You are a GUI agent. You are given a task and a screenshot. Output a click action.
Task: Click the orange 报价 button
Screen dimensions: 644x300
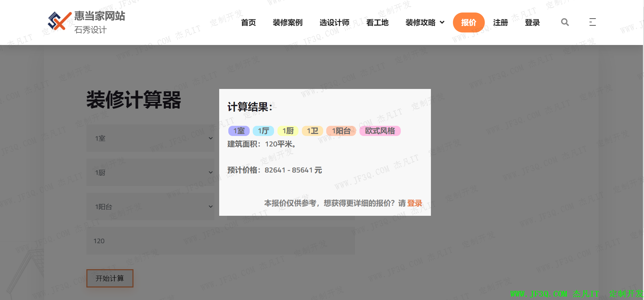(469, 23)
